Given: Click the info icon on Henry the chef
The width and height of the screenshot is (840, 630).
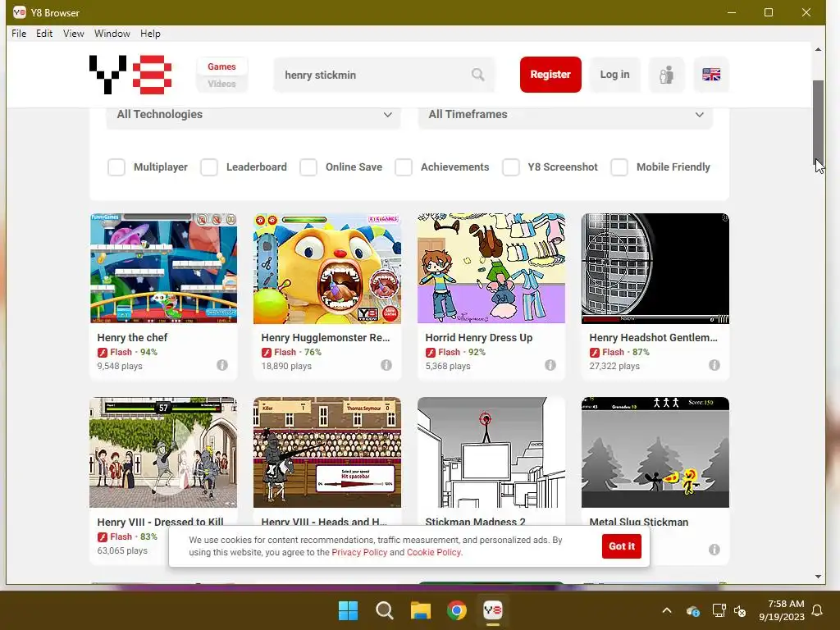Looking at the screenshot, I should pyautogui.click(x=222, y=365).
